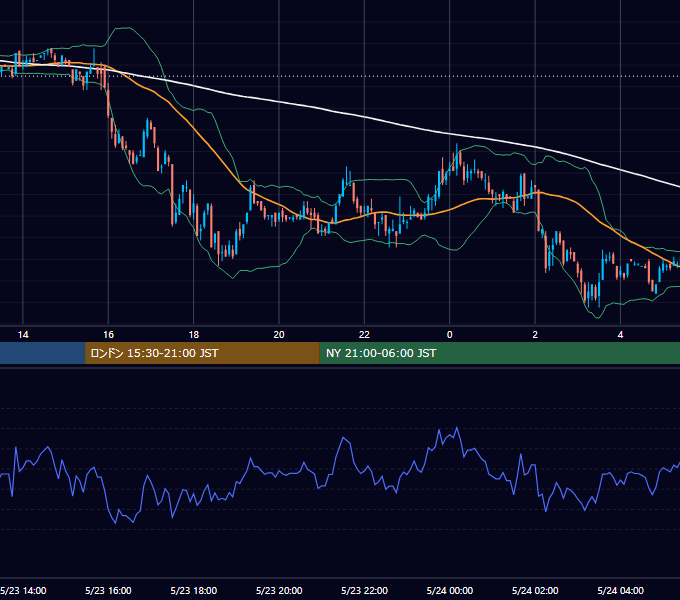Click hour label 14 on price chart axis
680x600 pixels.
pyautogui.click(x=23, y=335)
